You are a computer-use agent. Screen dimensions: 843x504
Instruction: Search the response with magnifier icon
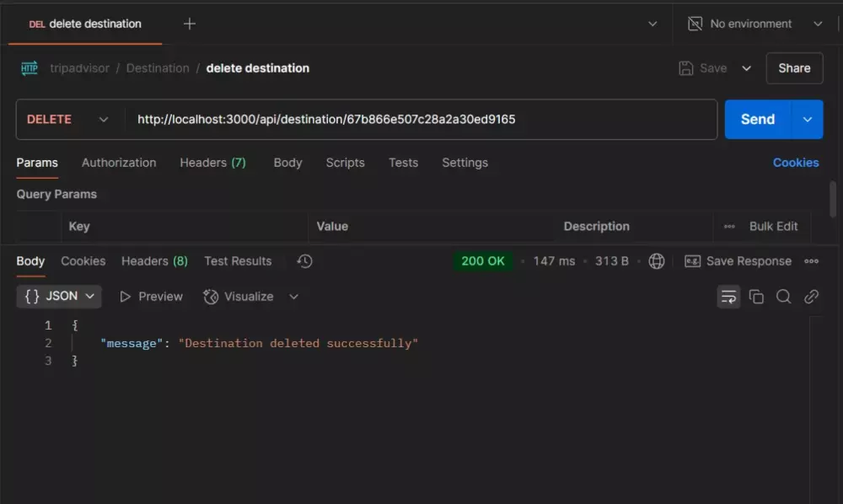point(784,297)
